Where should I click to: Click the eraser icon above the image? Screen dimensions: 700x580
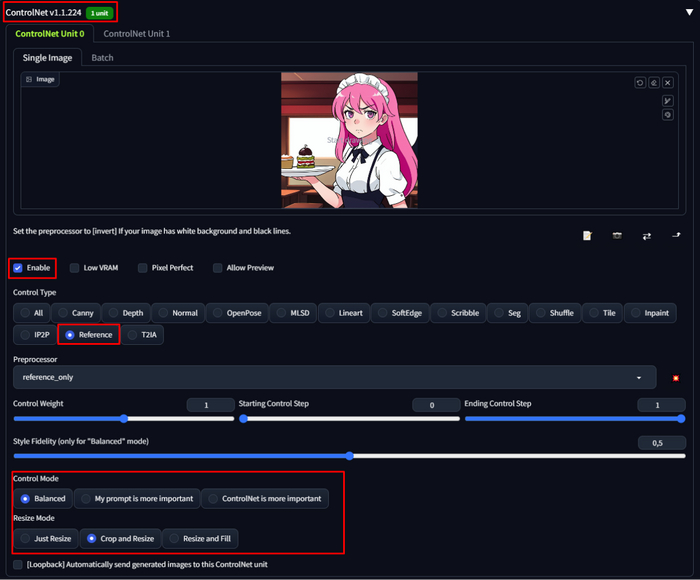pos(654,83)
